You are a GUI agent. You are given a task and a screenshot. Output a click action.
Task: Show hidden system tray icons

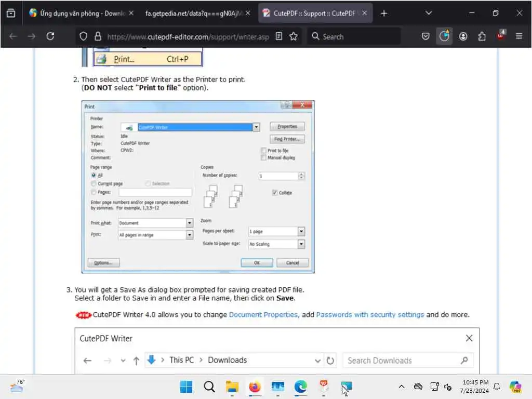tap(402, 387)
